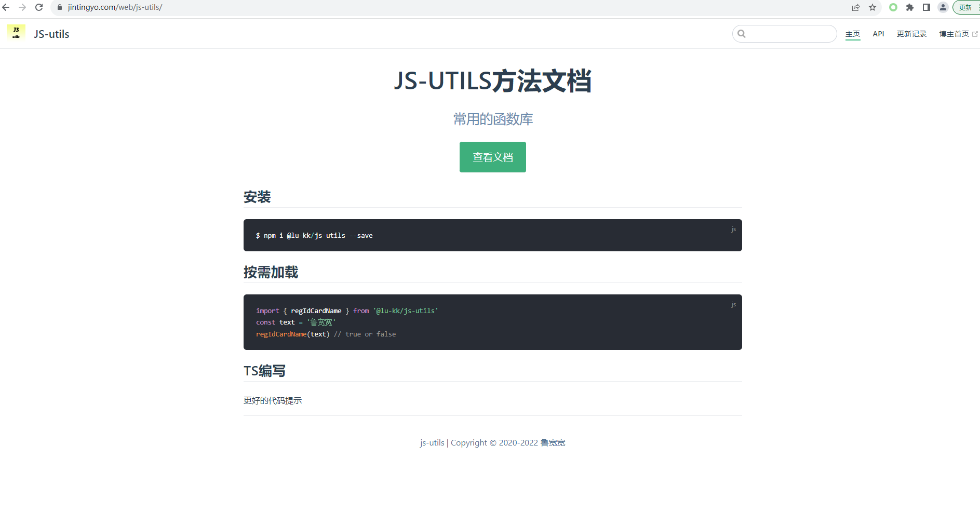This screenshot has height=513, width=980.
Task: Click the import regIdCardName code line
Action: click(347, 310)
